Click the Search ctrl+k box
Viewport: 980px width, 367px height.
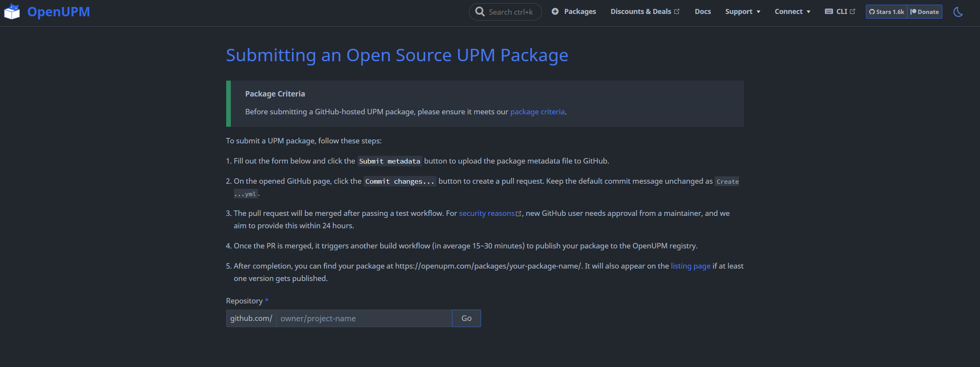pyautogui.click(x=510, y=12)
